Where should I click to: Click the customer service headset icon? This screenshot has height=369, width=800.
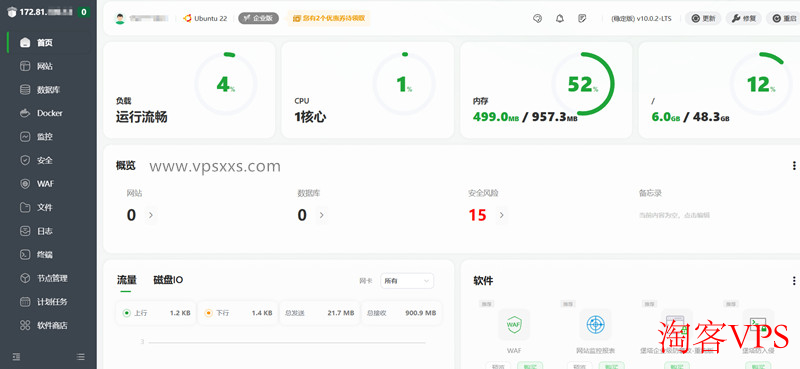537,18
